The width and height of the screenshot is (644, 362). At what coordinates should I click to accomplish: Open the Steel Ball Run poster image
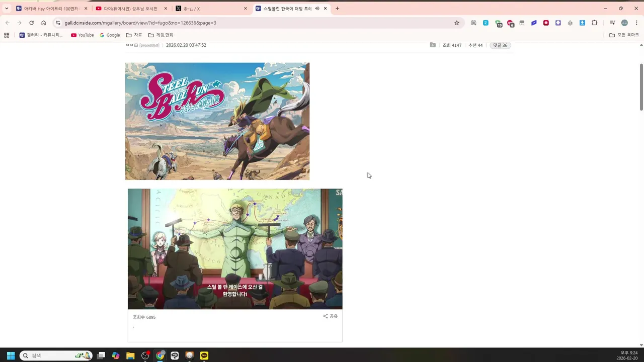[x=217, y=121]
